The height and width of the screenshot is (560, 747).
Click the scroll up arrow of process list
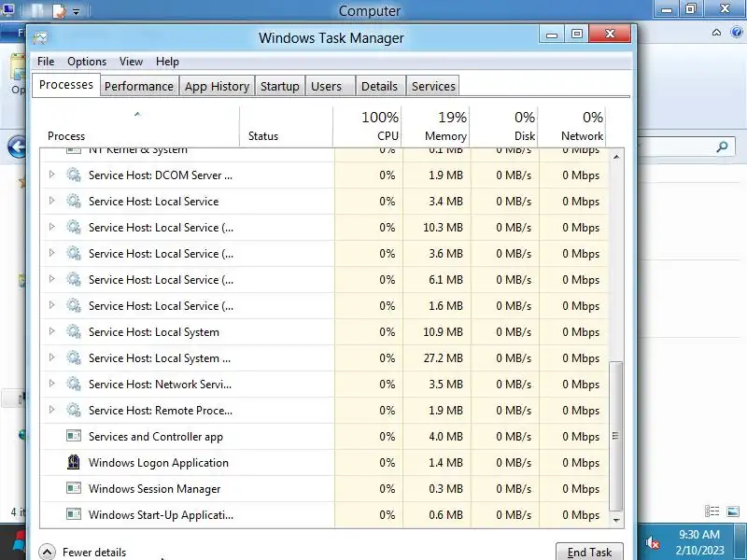pyautogui.click(x=616, y=157)
